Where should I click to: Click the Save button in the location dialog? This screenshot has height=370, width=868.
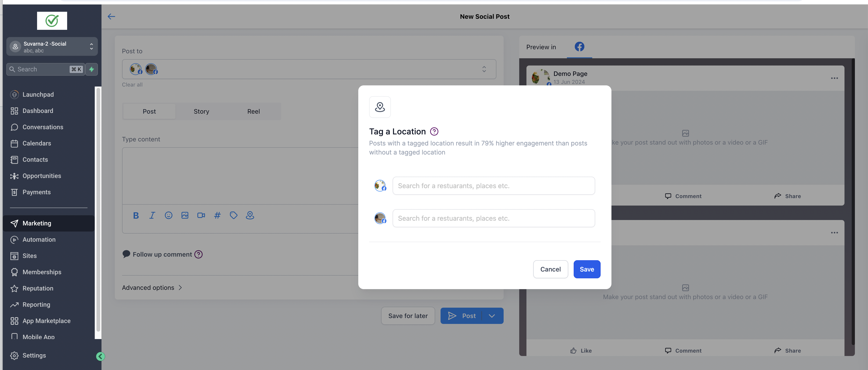point(587,269)
